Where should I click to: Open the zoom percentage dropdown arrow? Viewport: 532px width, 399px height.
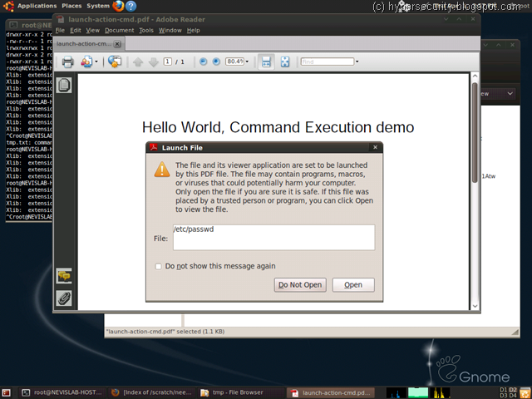click(247, 62)
